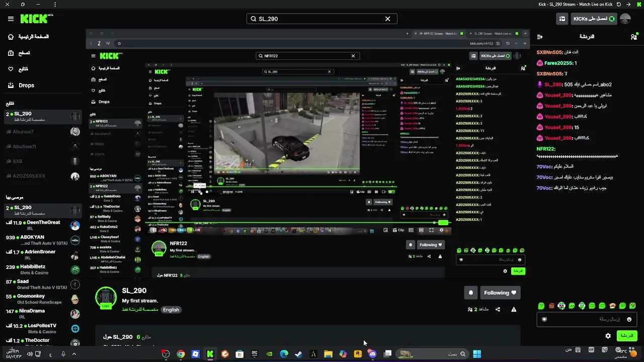Open Google Chrome from taskbar

pyautogui.click(x=181, y=354)
